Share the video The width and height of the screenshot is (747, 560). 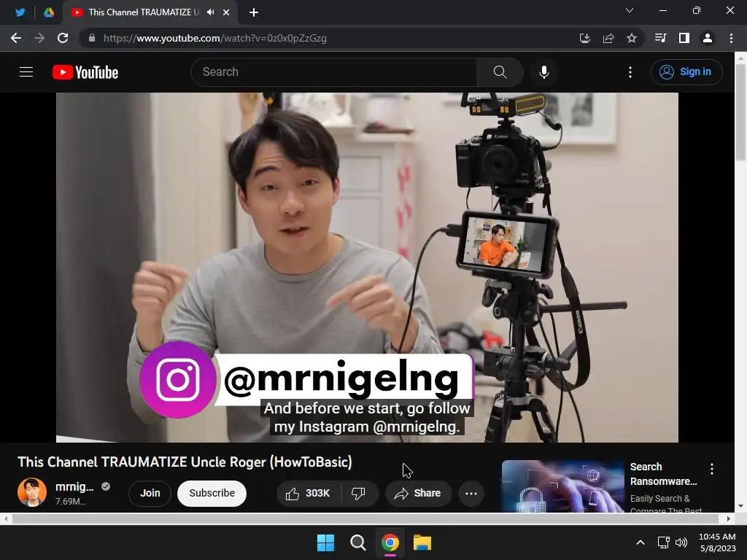coord(418,494)
